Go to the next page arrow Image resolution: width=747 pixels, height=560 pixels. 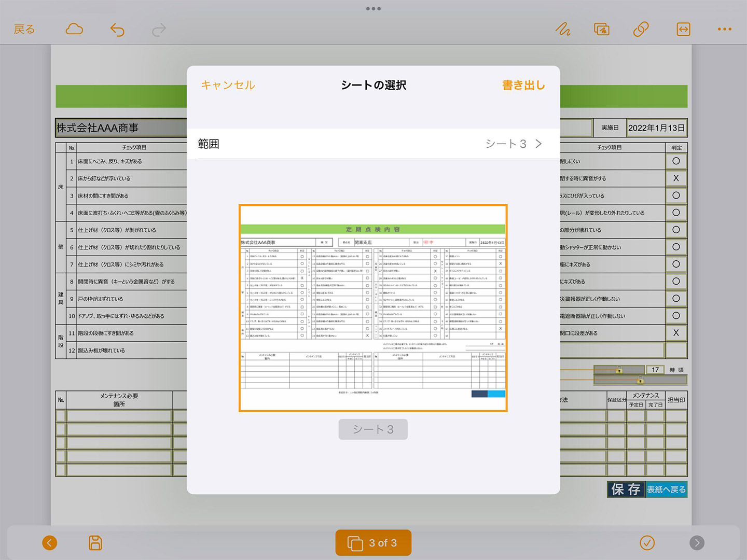click(697, 543)
